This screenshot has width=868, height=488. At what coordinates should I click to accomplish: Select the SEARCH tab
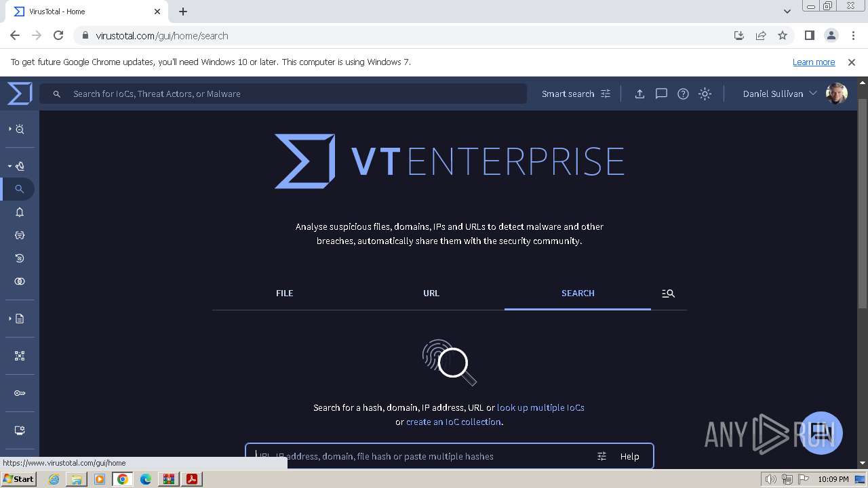(578, 293)
